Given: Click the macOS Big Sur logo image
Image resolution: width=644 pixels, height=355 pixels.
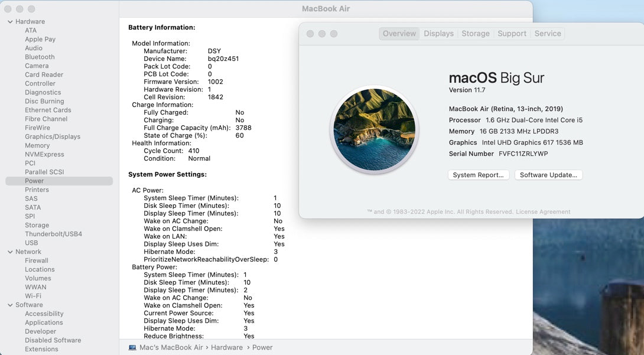Looking at the screenshot, I should tap(374, 130).
